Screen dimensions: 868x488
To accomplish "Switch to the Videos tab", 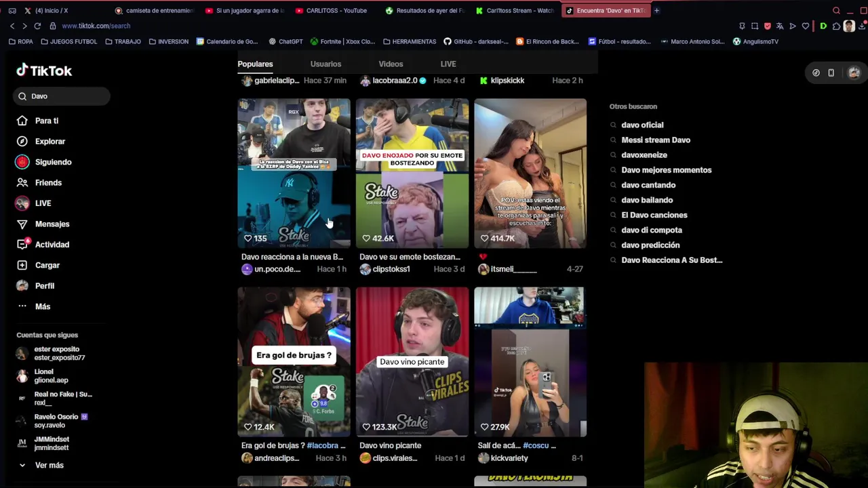I will click(391, 64).
